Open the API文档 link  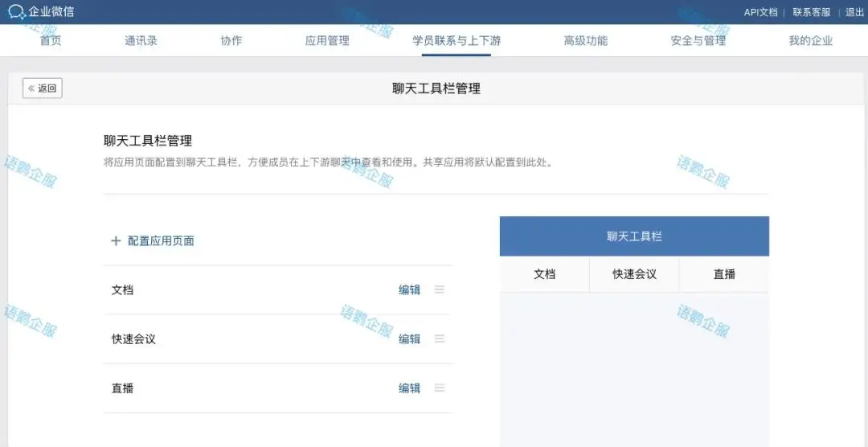[x=760, y=12]
